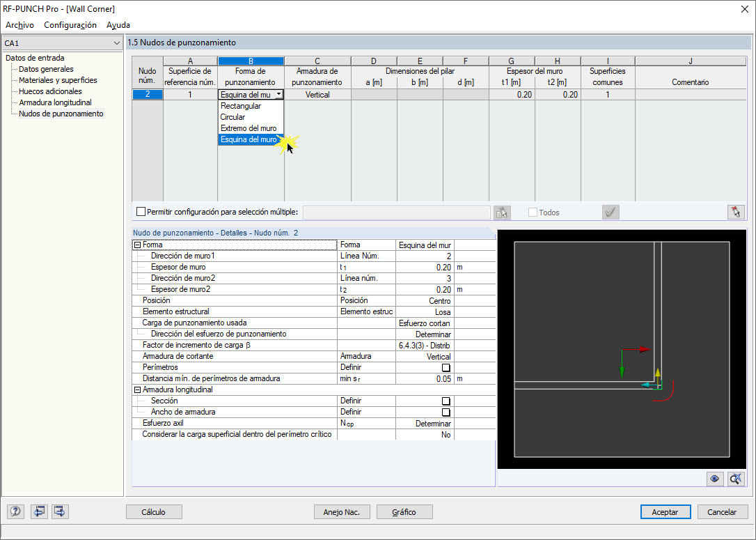
Task: Check the Sección Definir checkbox
Action: coord(446,401)
